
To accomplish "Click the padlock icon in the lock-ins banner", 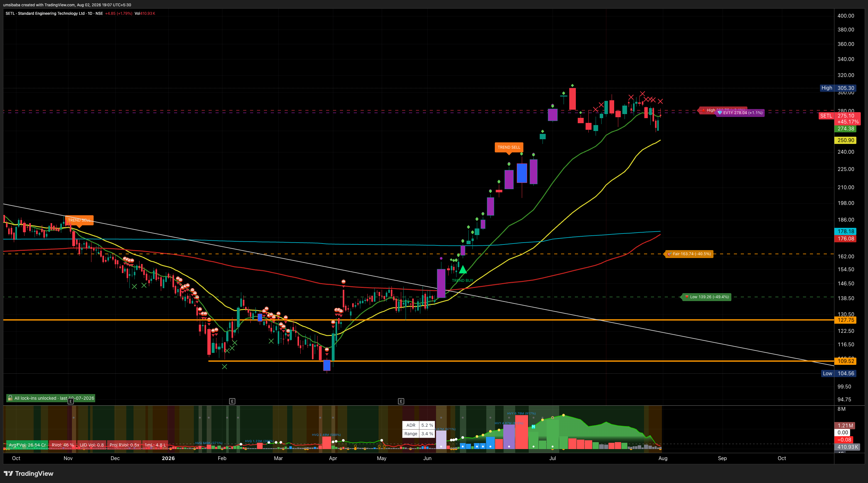I will [x=10, y=398].
